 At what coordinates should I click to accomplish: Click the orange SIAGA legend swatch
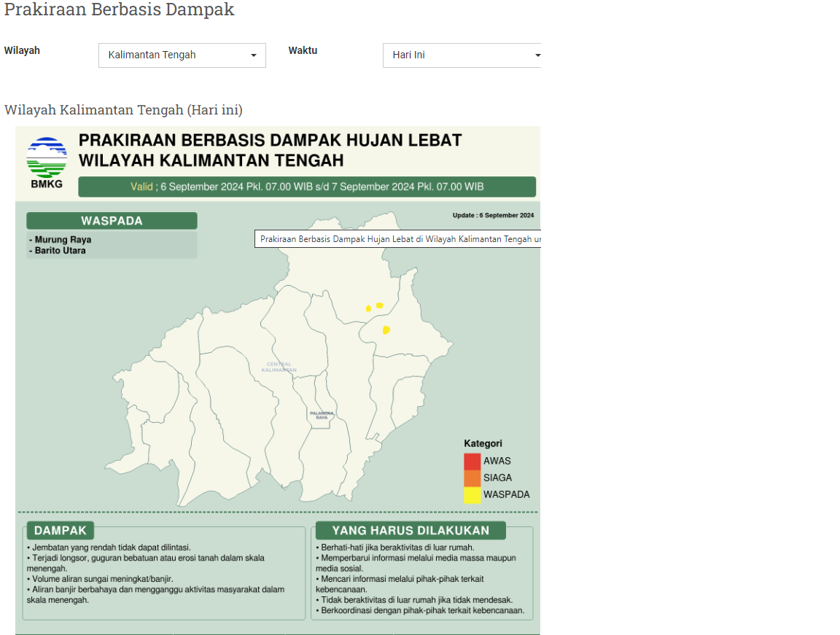click(472, 478)
